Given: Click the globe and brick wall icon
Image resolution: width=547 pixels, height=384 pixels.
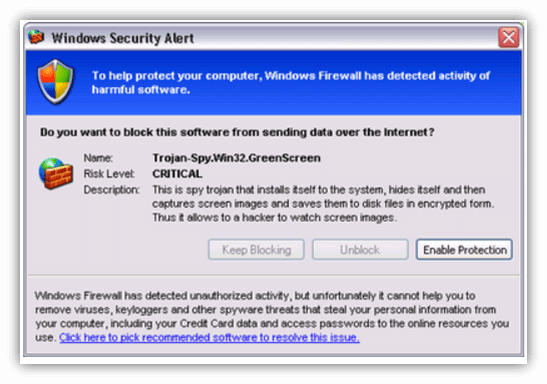Looking at the screenshot, I should pyautogui.click(x=56, y=173).
